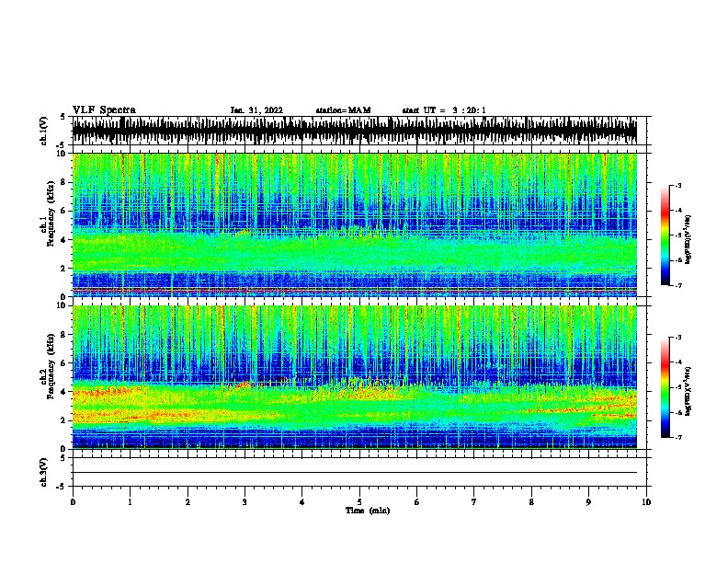The height and width of the screenshot is (563, 728).
Task: Click time axis tick label "5"
Action: pyautogui.click(x=359, y=502)
